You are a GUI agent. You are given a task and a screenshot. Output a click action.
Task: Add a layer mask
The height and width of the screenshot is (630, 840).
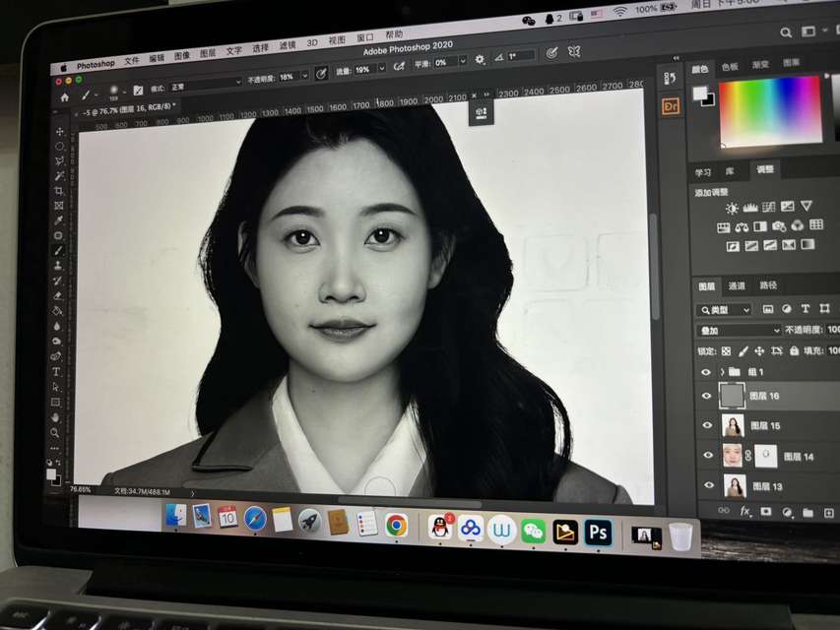pyautogui.click(x=766, y=512)
